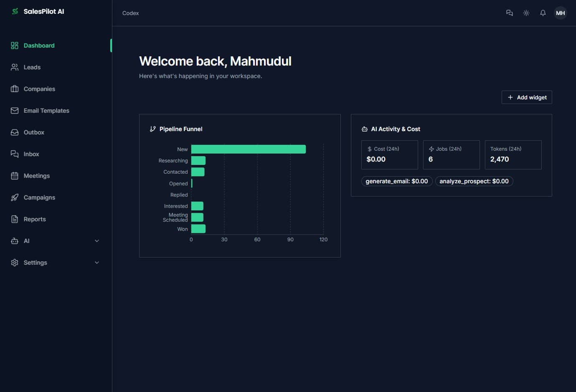
Task: Click the Dashboard grid icon in sidebar
Action: point(15,46)
